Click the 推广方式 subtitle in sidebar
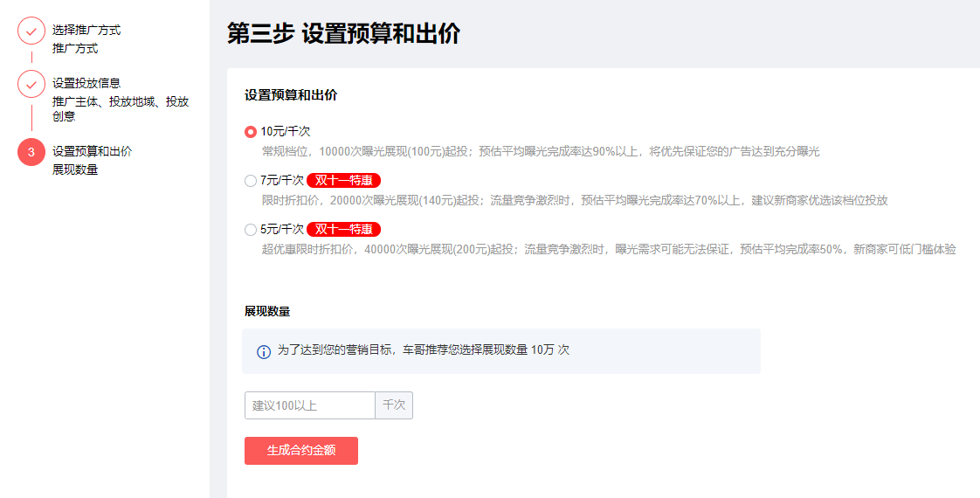This screenshot has width=980, height=498. pyautogui.click(x=75, y=49)
